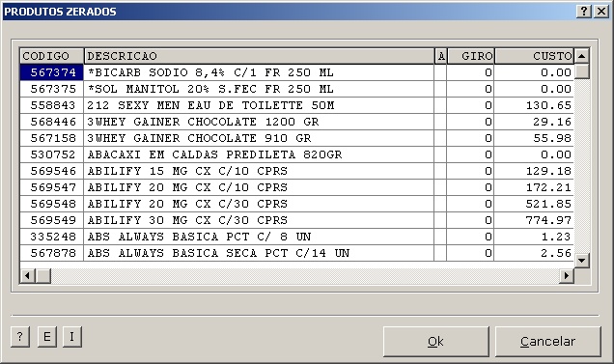Select code cell 335248
The height and width of the screenshot is (364, 614).
52,238
